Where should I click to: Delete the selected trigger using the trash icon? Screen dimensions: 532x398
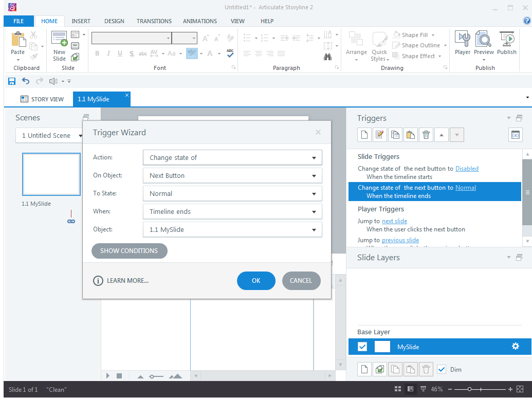426,134
